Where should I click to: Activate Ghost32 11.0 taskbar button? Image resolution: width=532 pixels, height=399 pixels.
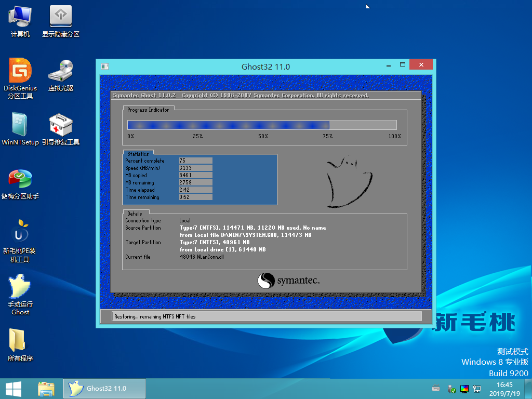[x=104, y=389]
